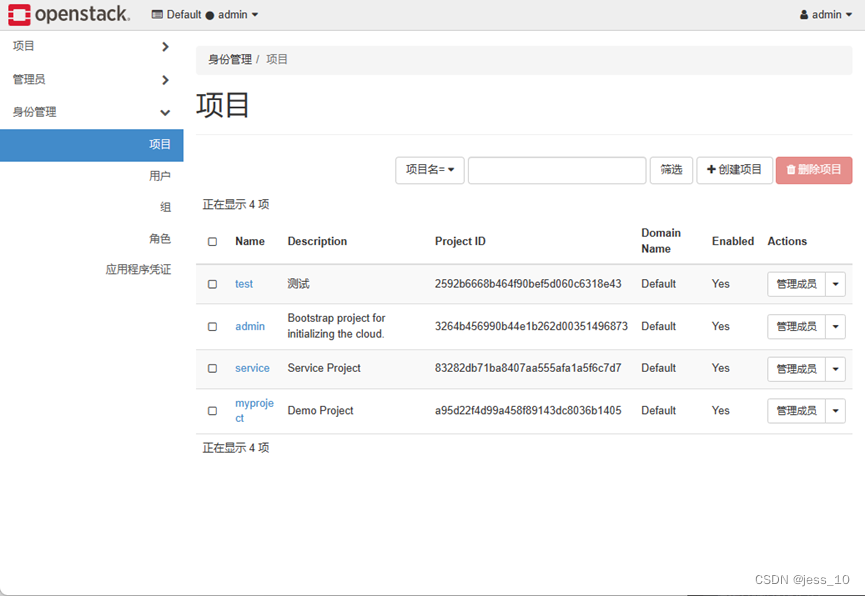Click the Domain Name column header
This screenshot has width=865, height=596.
(x=661, y=241)
